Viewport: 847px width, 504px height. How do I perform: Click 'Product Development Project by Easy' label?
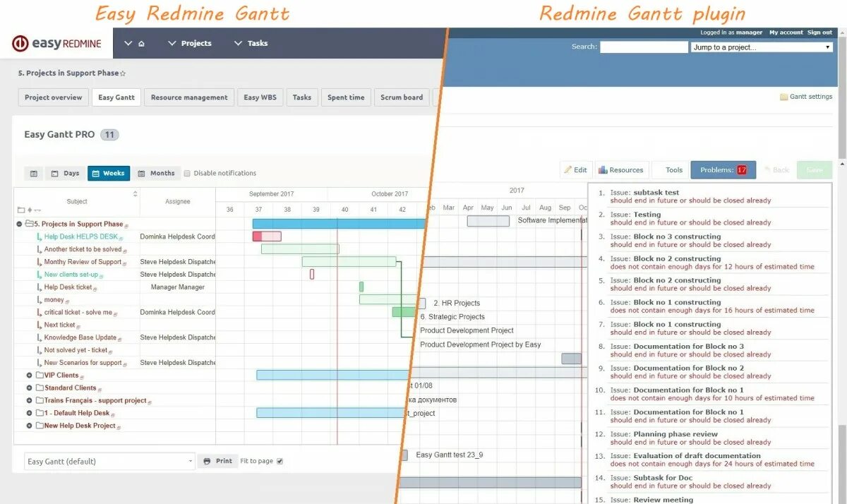[480, 345]
